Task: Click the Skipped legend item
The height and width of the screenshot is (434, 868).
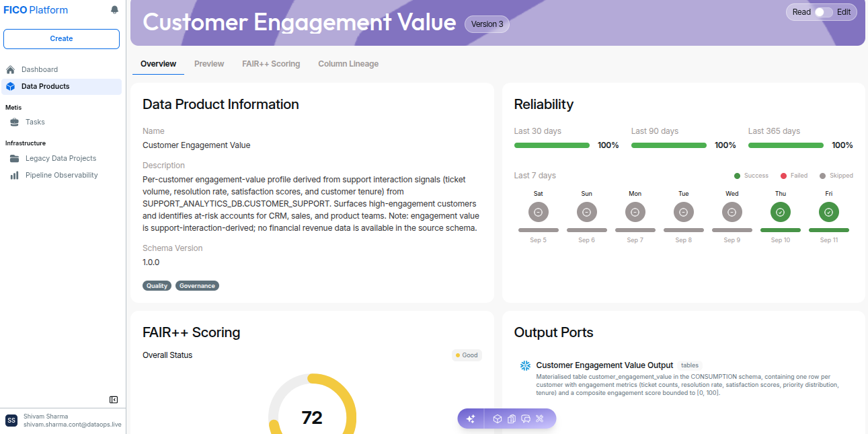Action: point(836,176)
